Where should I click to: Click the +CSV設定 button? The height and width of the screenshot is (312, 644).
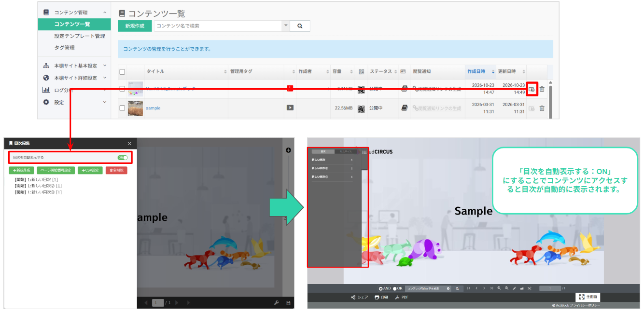(x=90, y=170)
